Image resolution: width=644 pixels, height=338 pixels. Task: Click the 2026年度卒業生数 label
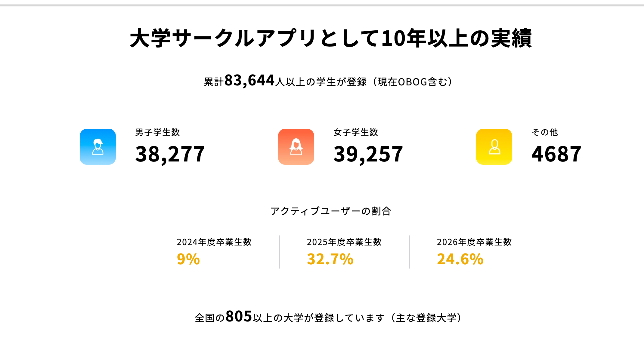click(474, 242)
